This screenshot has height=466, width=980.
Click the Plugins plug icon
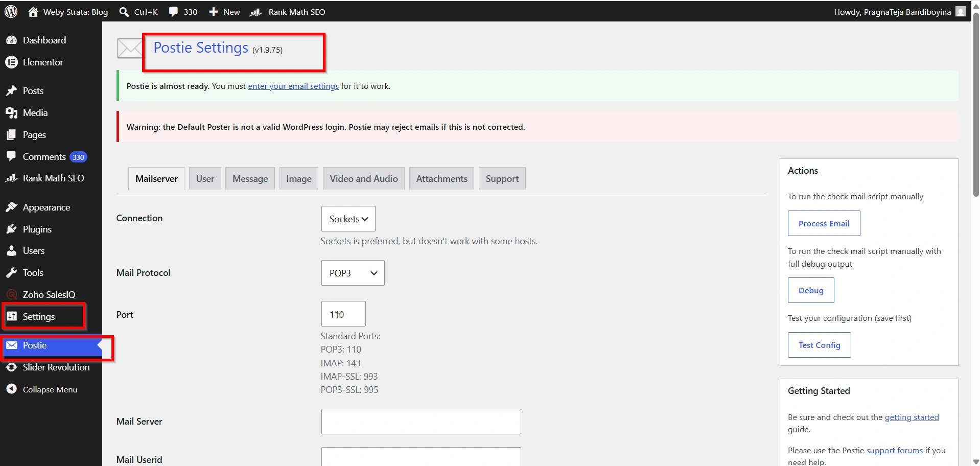11,229
